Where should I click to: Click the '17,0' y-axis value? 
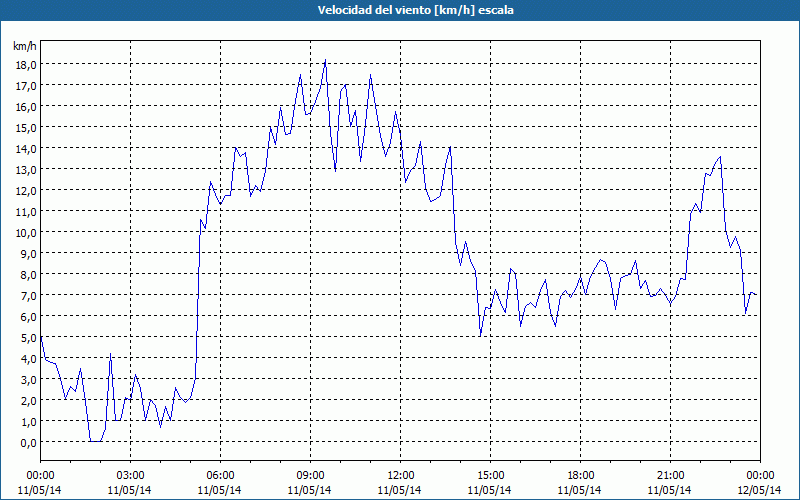[28, 85]
